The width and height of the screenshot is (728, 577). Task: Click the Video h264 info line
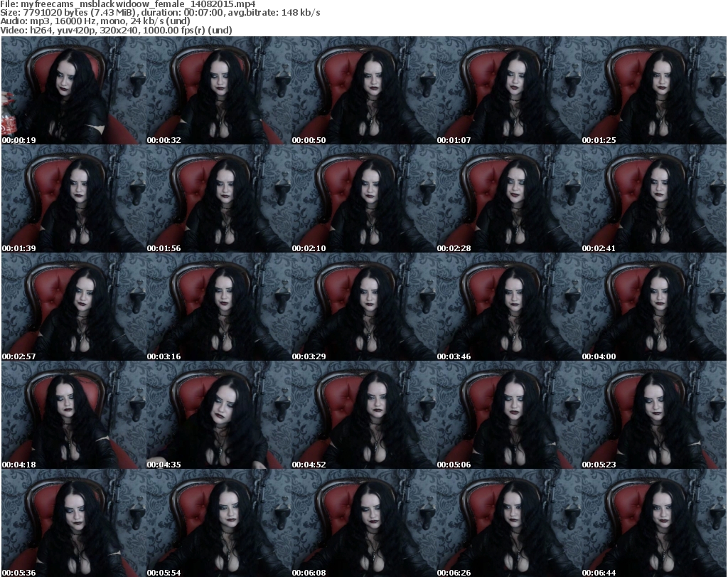pos(116,30)
